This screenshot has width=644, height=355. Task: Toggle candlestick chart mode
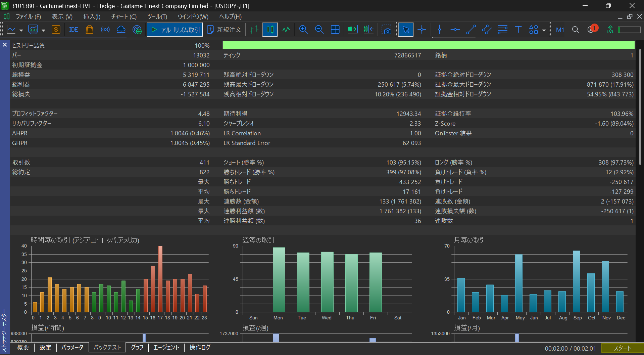pos(270,30)
